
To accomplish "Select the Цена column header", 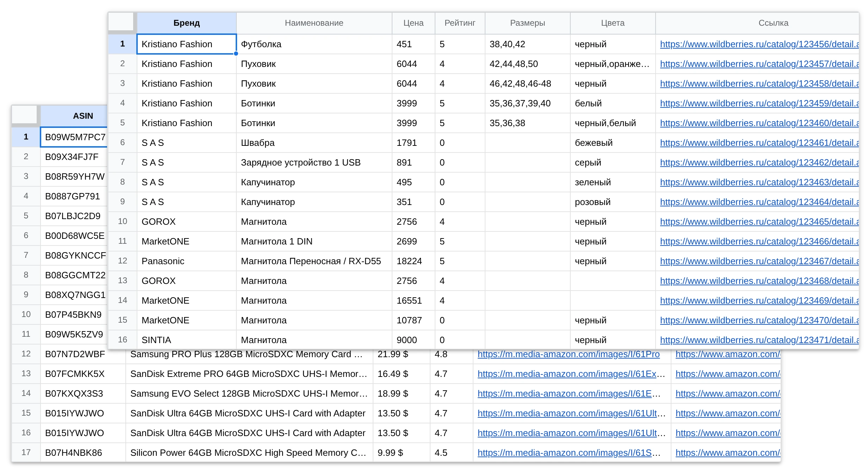I will coord(413,23).
